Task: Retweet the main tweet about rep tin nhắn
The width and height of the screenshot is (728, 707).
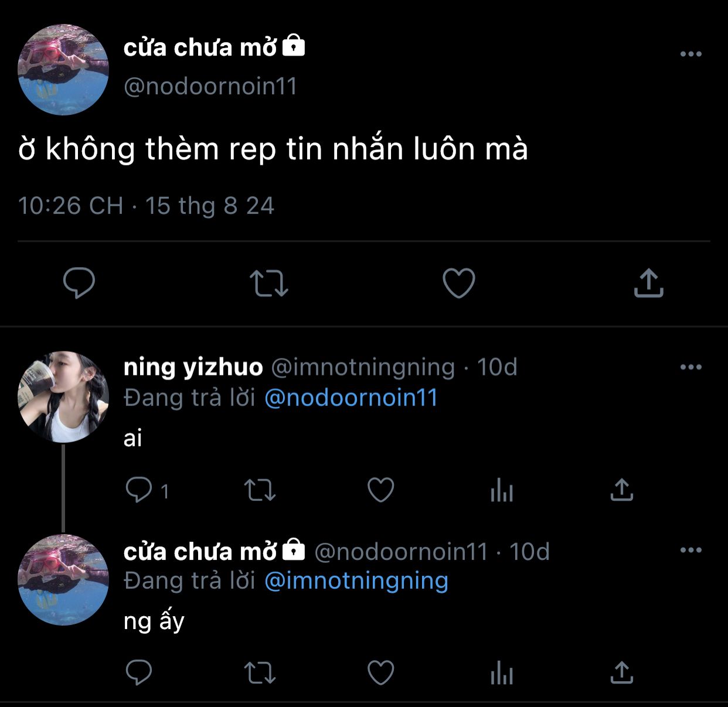Action: (269, 283)
